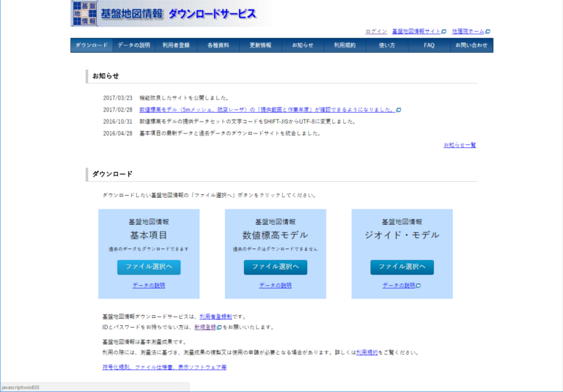View the お知らせ一覧 list link

coord(460,145)
